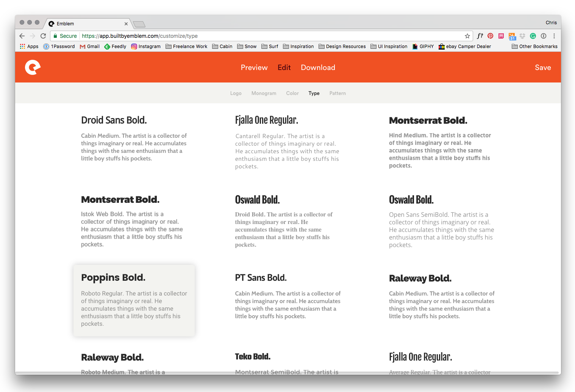Switch to Color sub-tab
The height and width of the screenshot is (392, 575).
292,93
